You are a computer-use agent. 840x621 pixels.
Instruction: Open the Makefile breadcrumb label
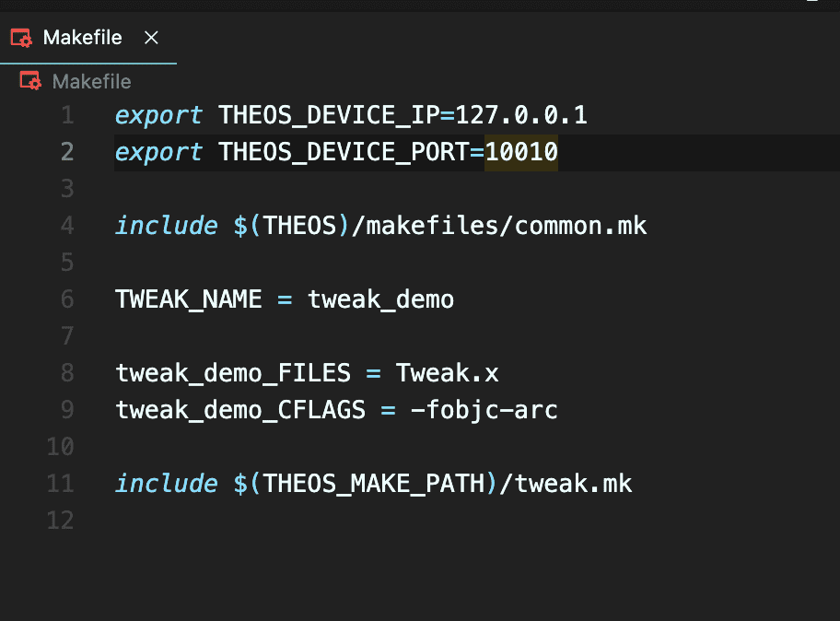click(x=91, y=81)
